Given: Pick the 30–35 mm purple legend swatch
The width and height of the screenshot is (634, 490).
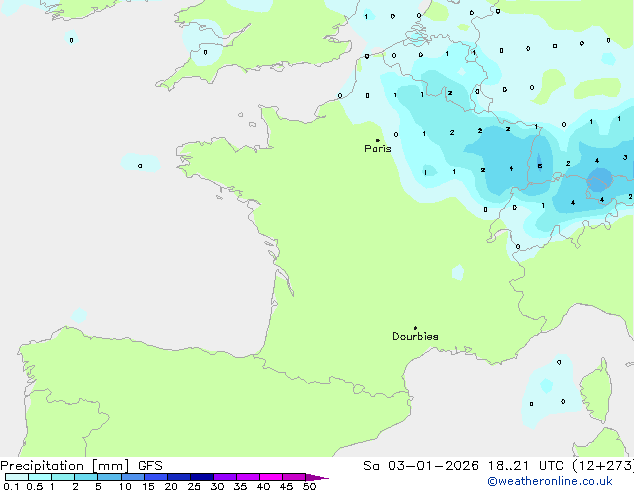Looking at the screenshot, I should click(x=225, y=477).
